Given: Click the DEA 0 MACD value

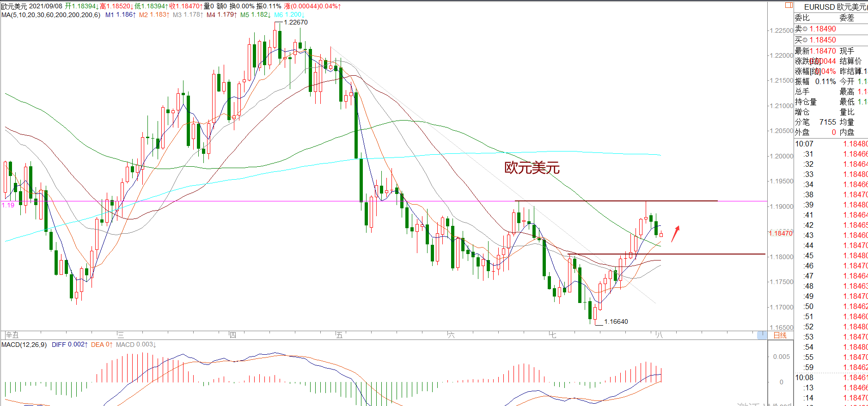Looking at the screenshot, I should click(x=102, y=345).
